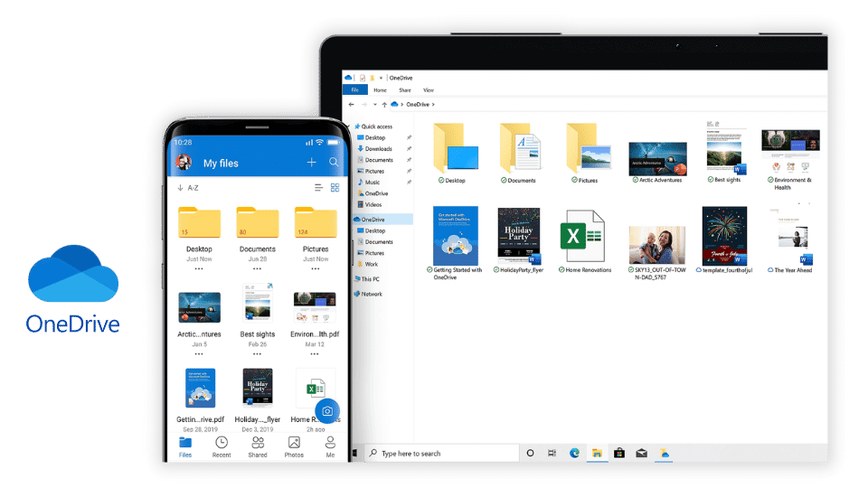Open template_fourthofjul document

pyautogui.click(x=724, y=240)
